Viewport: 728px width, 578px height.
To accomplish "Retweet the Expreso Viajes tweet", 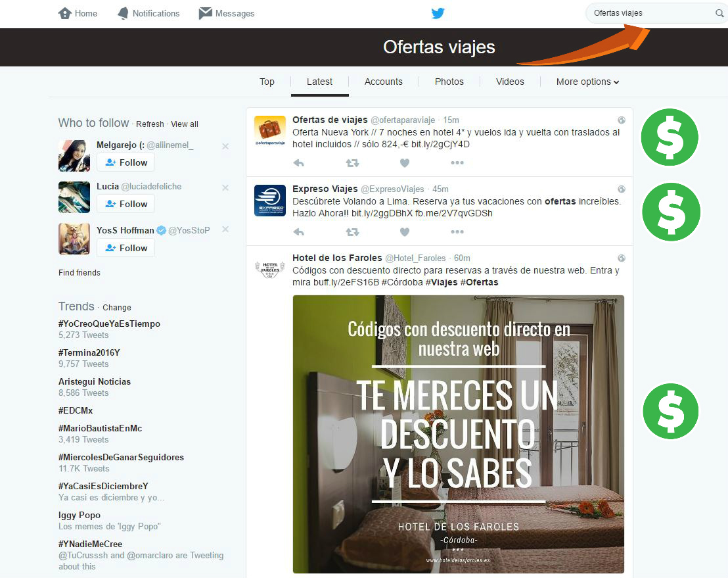I will 352,232.
